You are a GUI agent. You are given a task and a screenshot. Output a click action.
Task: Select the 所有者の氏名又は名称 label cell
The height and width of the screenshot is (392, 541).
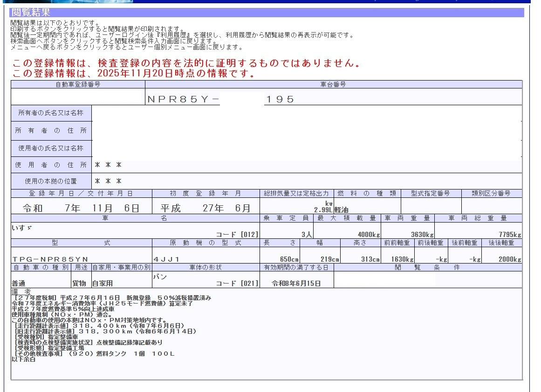[51, 113]
